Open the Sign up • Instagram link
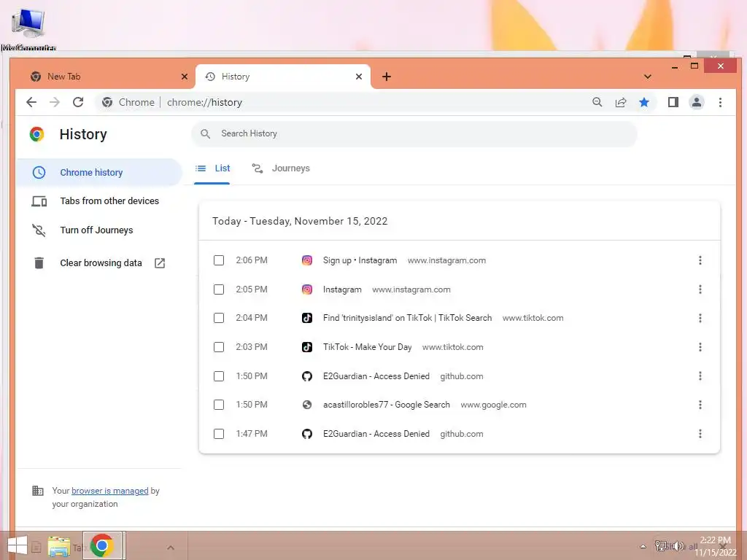 360,260
